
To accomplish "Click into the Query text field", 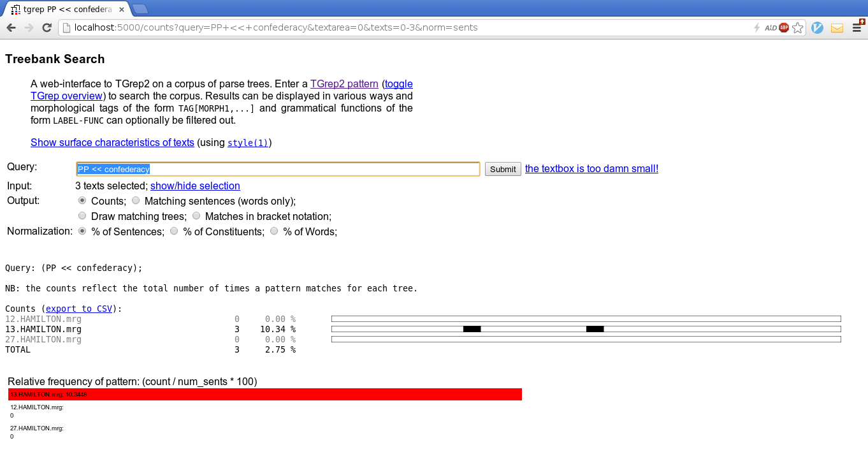I will (278, 169).
